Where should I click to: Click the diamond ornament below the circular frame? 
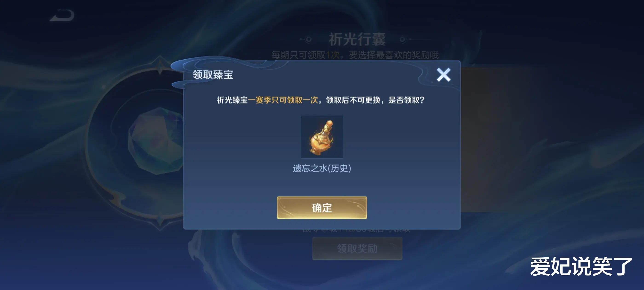click(160, 221)
